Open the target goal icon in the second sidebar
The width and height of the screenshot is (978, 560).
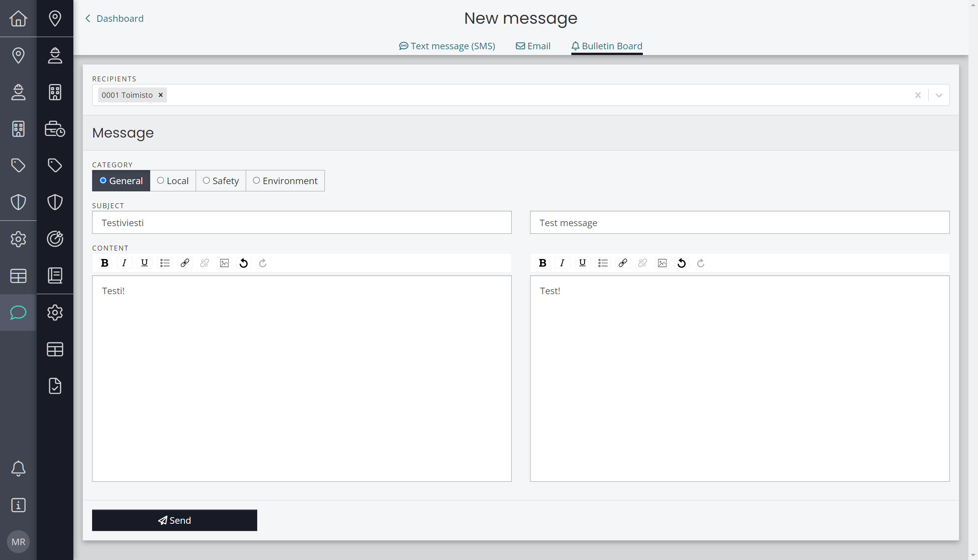click(55, 239)
